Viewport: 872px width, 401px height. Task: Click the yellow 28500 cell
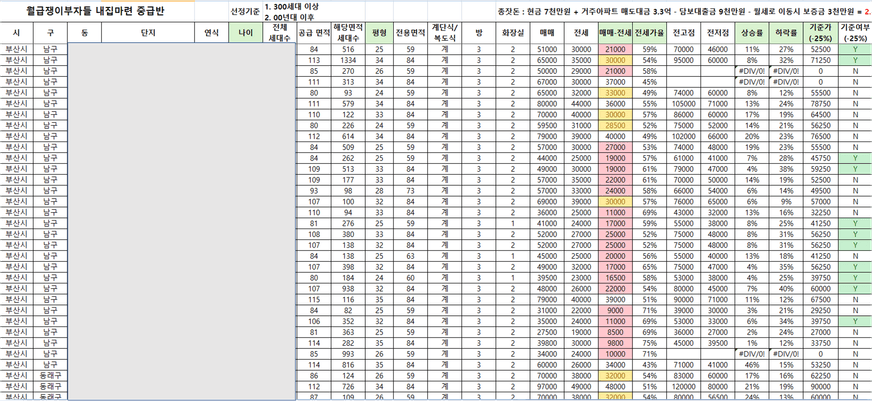click(615, 125)
